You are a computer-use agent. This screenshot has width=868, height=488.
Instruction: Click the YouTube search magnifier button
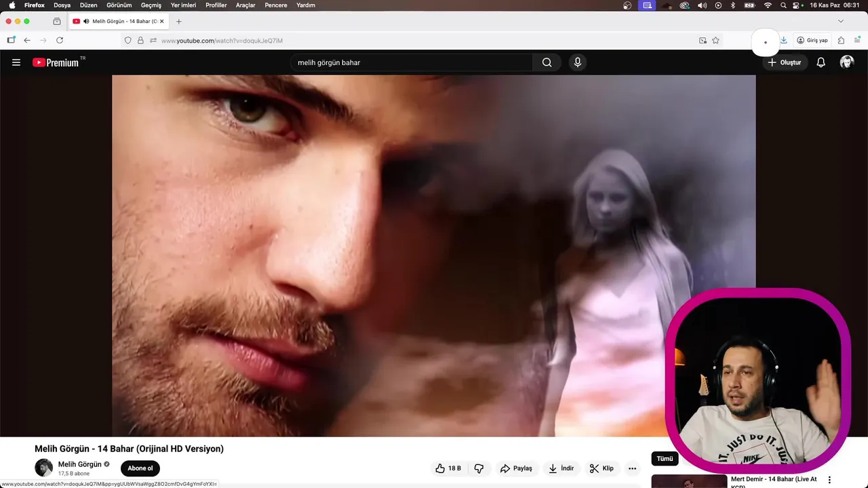547,62
